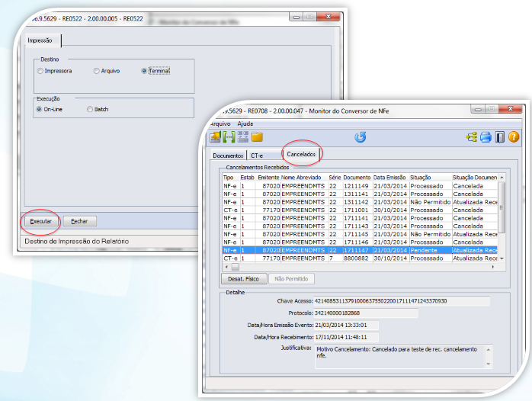
Task: Click the table's horizontal scroll left arrow
Action: point(226,267)
